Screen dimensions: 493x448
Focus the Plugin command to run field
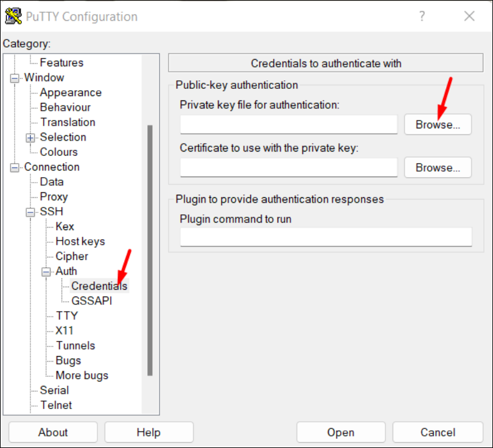(x=326, y=237)
